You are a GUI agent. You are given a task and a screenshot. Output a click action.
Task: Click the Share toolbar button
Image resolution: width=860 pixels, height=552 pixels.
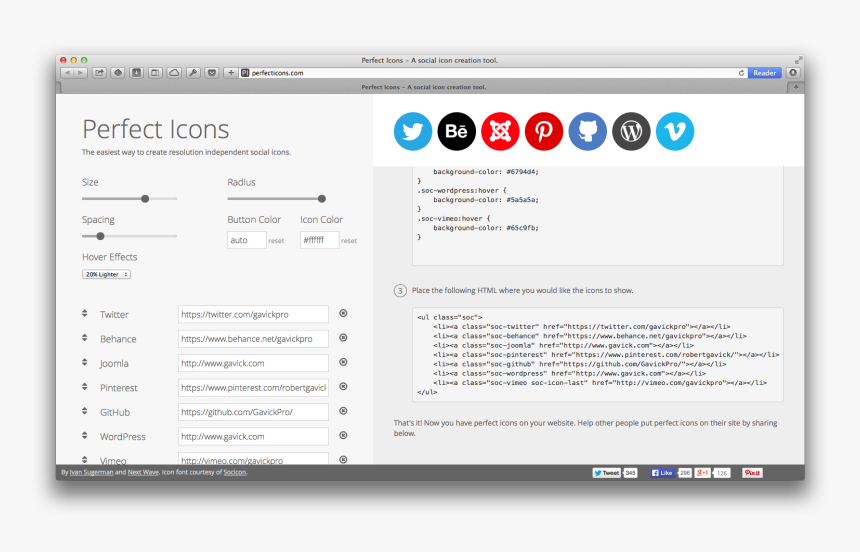pyautogui.click(x=99, y=73)
